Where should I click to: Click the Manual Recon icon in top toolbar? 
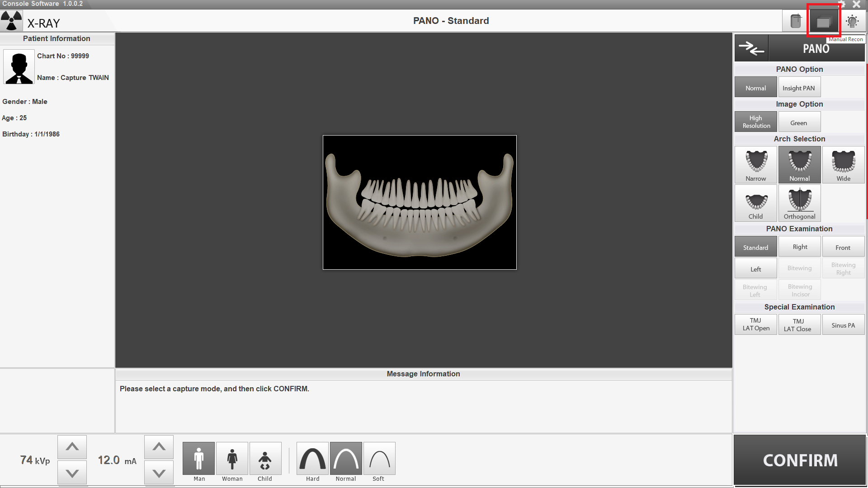pyautogui.click(x=824, y=21)
